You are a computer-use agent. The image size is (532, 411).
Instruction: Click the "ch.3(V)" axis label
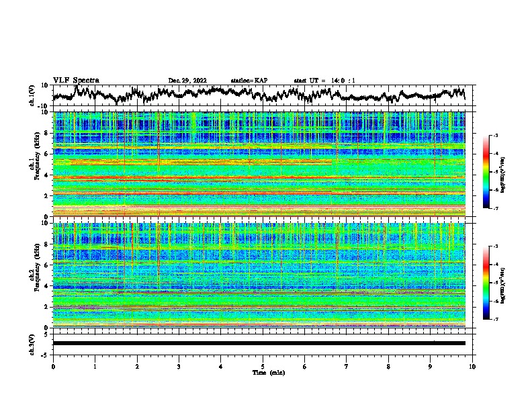tap(32, 345)
